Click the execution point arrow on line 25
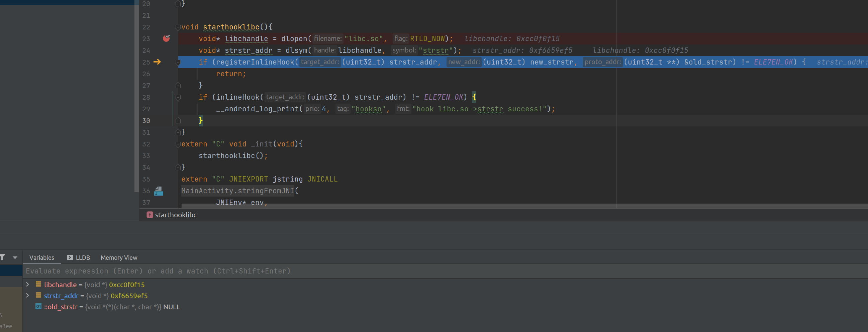 [x=157, y=62]
